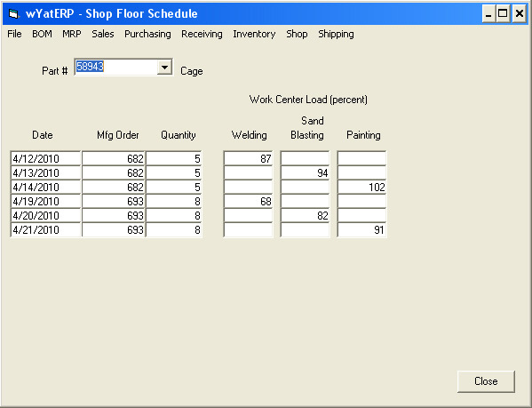The height and width of the screenshot is (408, 532).
Task: Click Mfg Order 693 in the 4/19/2010 row
Action: pos(114,201)
